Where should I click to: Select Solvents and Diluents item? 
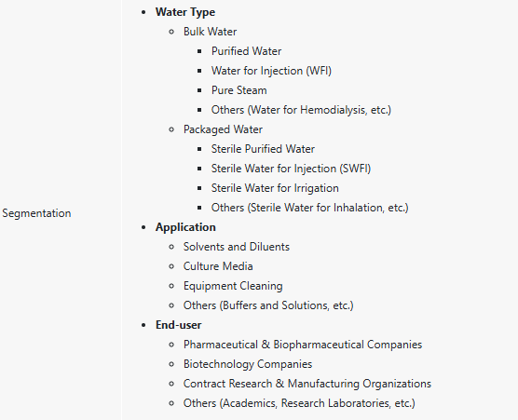point(237,247)
